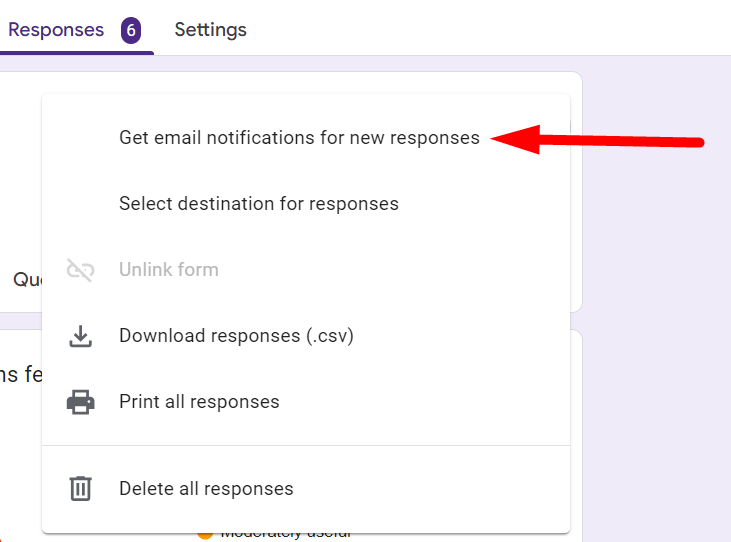Click the partially hidden Question tab
Image resolution: width=731 pixels, height=542 pixels.
tap(26, 280)
